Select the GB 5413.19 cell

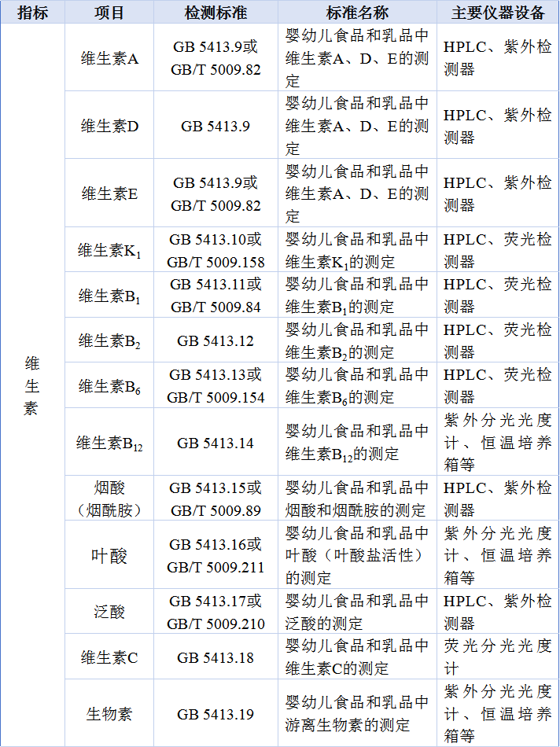pos(216,713)
